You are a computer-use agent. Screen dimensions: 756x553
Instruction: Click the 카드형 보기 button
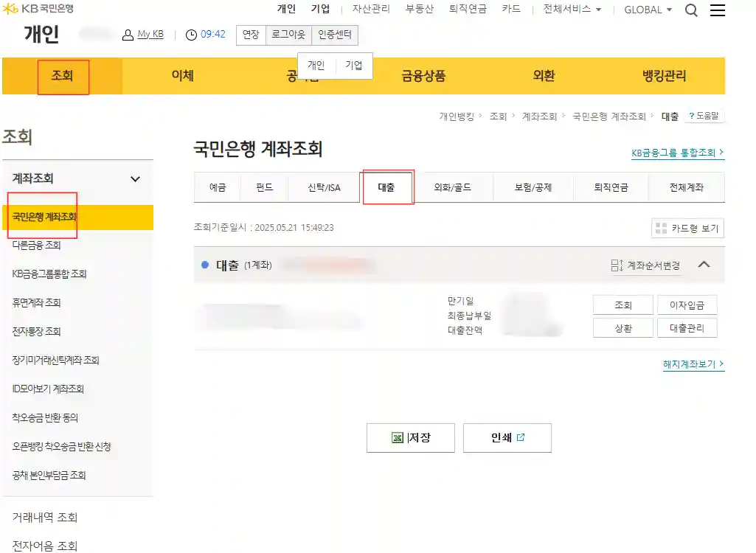click(687, 228)
